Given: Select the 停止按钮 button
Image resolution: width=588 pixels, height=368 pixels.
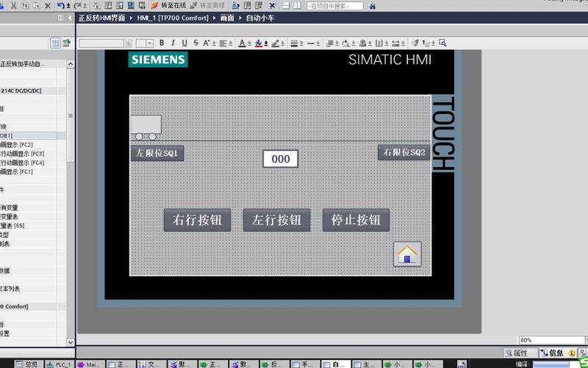Looking at the screenshot, I should [356, 220].
